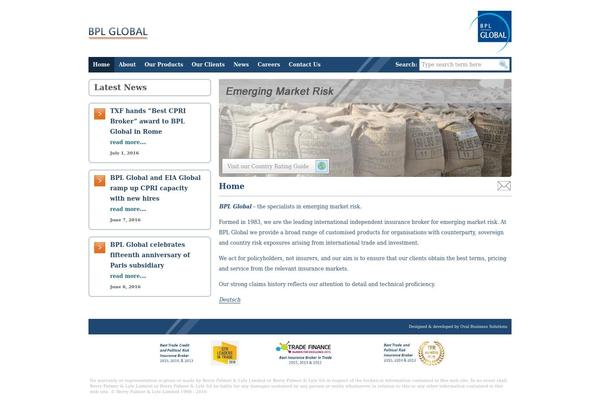The image size is (600, 400).
Task: Click the Home page heading text
Action: pyautogui.click(x=232, y=186)
